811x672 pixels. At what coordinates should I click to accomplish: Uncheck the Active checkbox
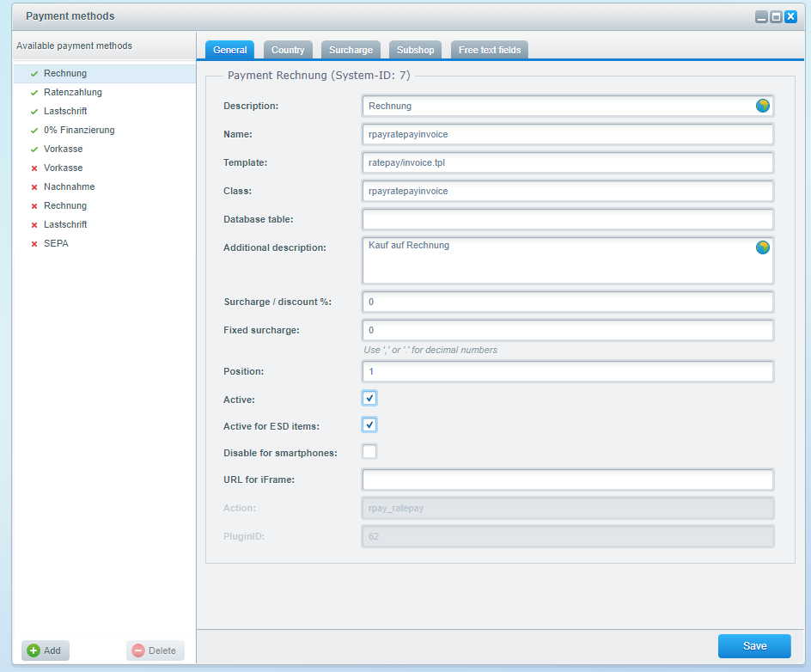pos(369,398)
